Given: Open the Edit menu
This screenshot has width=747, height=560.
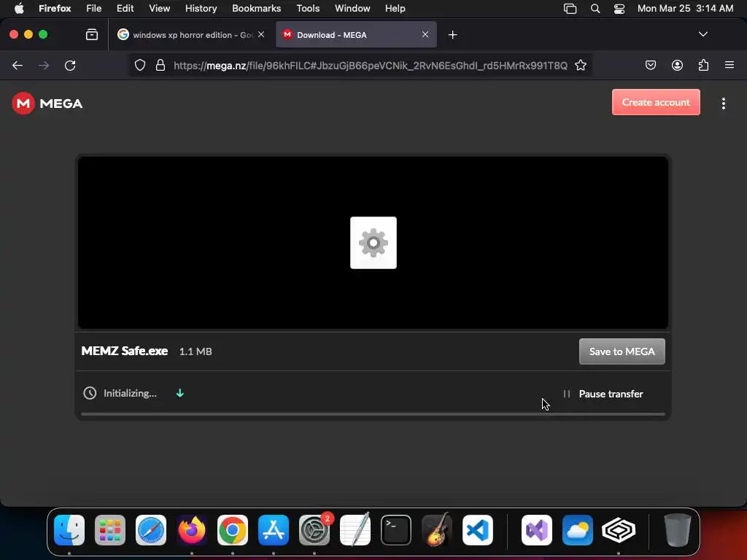Looking at the screenshot, I should (125, 9).
